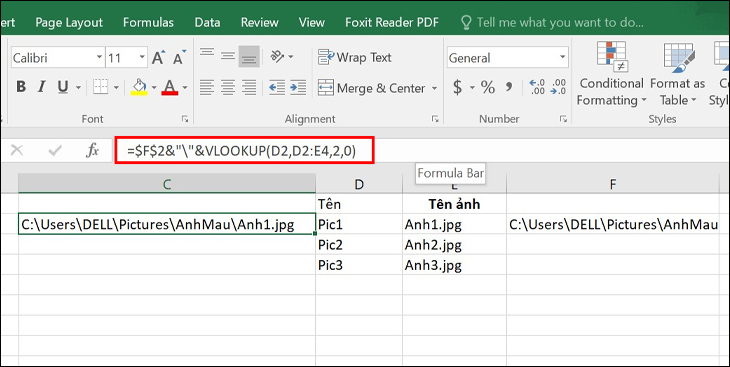Open the Underline style dropdown arrow

[x=78, y=88]
